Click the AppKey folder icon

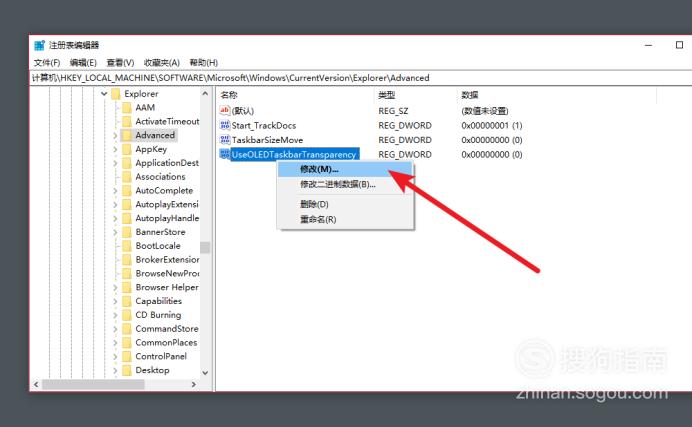(127, 149)
